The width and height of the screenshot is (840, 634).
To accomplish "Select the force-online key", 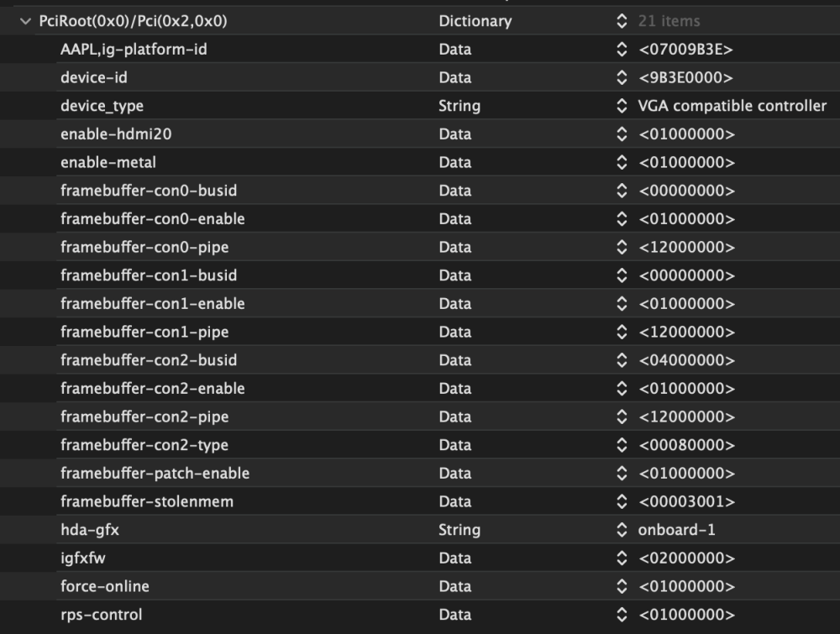I will click(104, 586).
